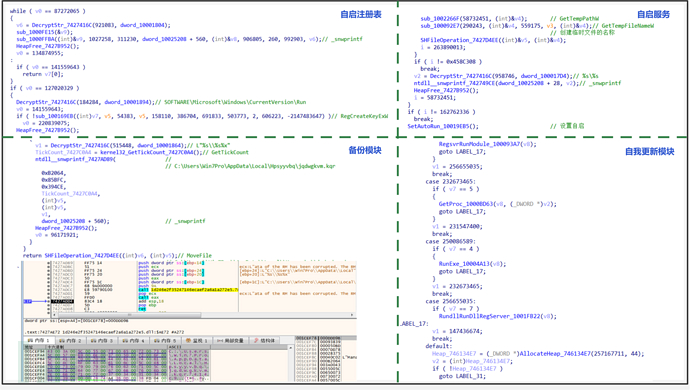The width and height of the screenshot is (690, 390).
Task: Click the MoveFile comment
Action: [195, 255]
